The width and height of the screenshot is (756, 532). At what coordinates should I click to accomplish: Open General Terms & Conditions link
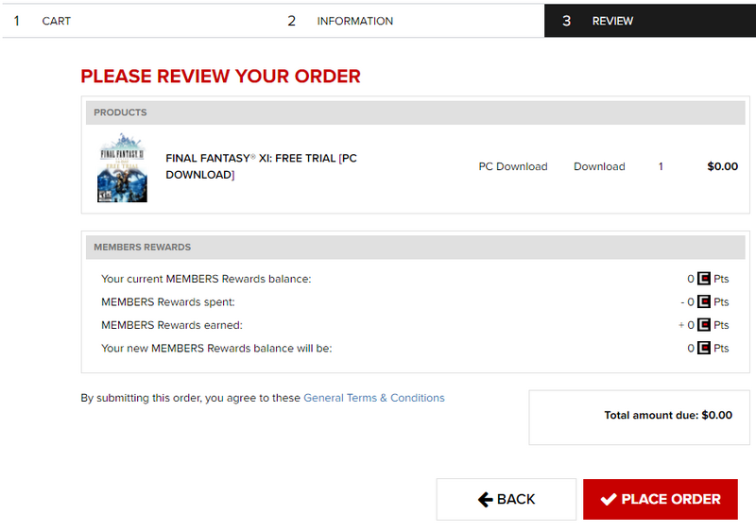coord(373,398)
